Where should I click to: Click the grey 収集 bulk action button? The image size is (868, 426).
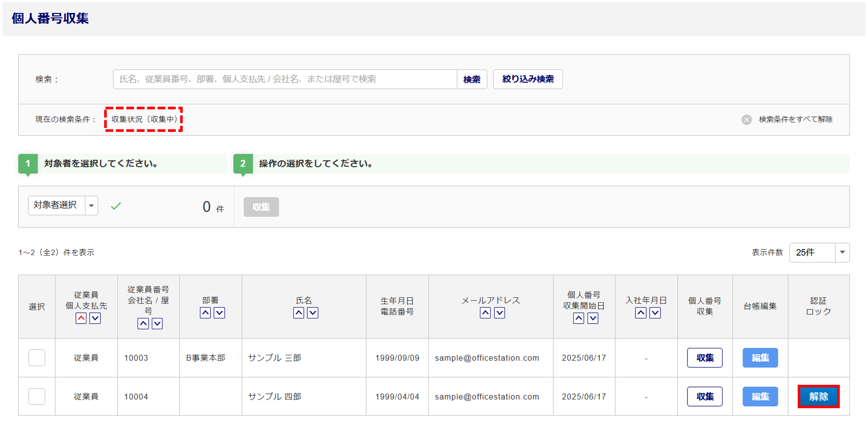pos(261,207)
